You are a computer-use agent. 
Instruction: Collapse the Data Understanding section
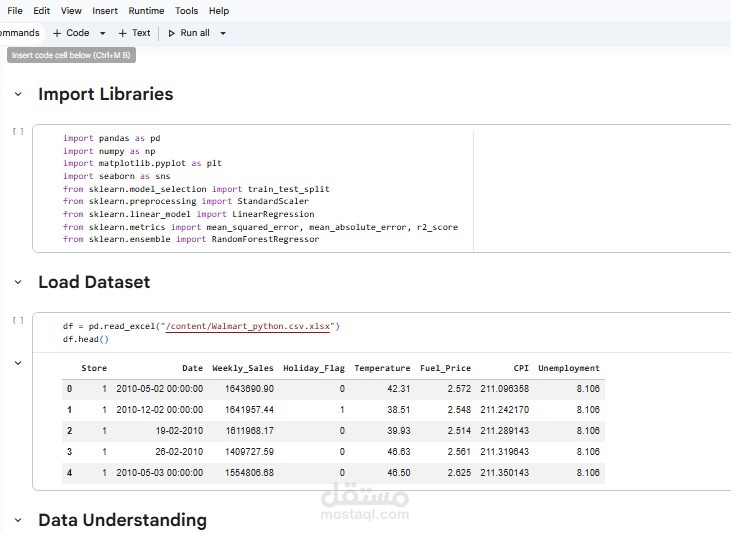tap(18, 520)
